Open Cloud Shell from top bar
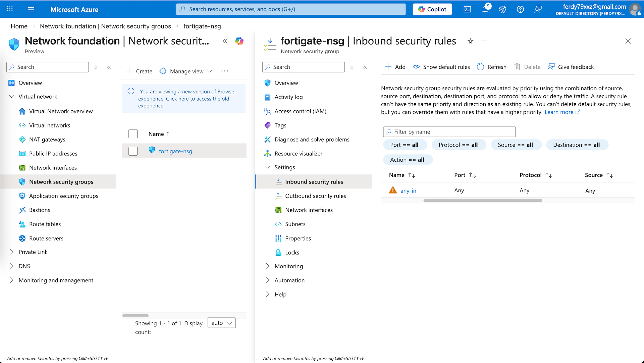644x363 pixels. click(467, 9)
